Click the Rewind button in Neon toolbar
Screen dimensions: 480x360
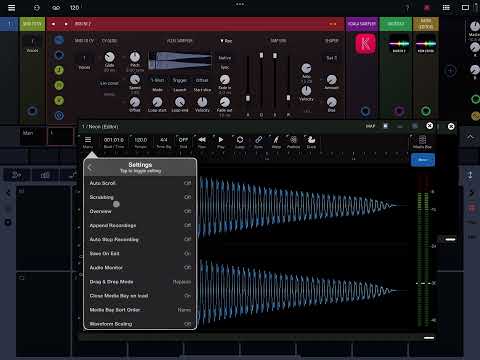(x=202, y=142)
